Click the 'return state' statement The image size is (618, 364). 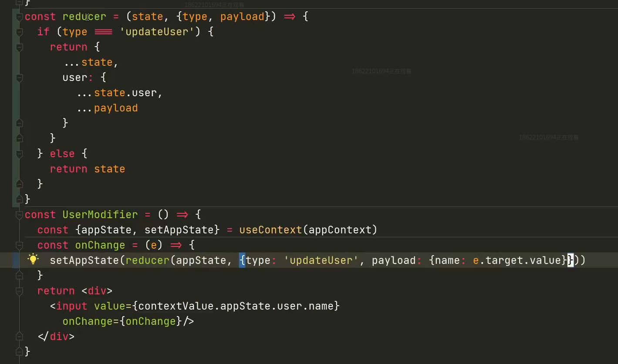point(88,169)
